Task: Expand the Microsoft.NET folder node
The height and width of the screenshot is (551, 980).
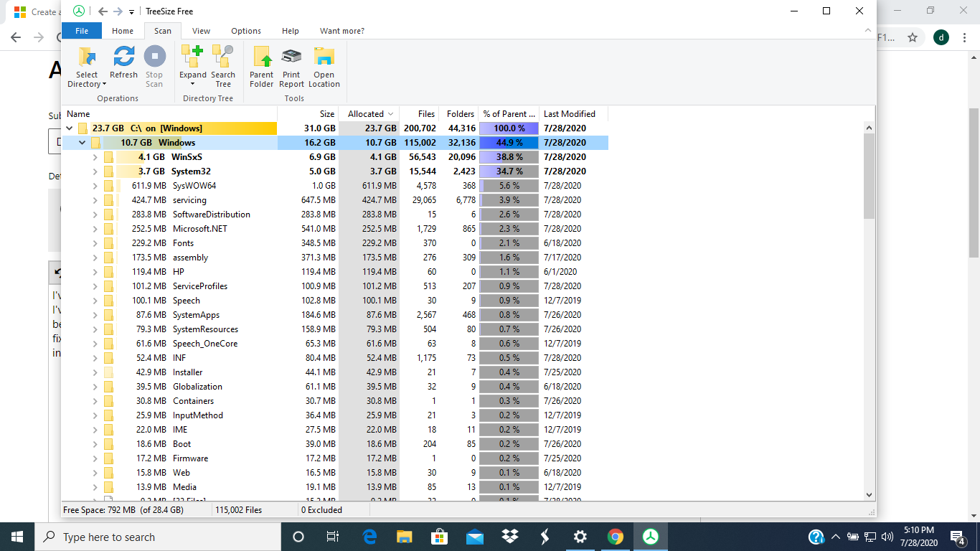Action: point(95,229)
